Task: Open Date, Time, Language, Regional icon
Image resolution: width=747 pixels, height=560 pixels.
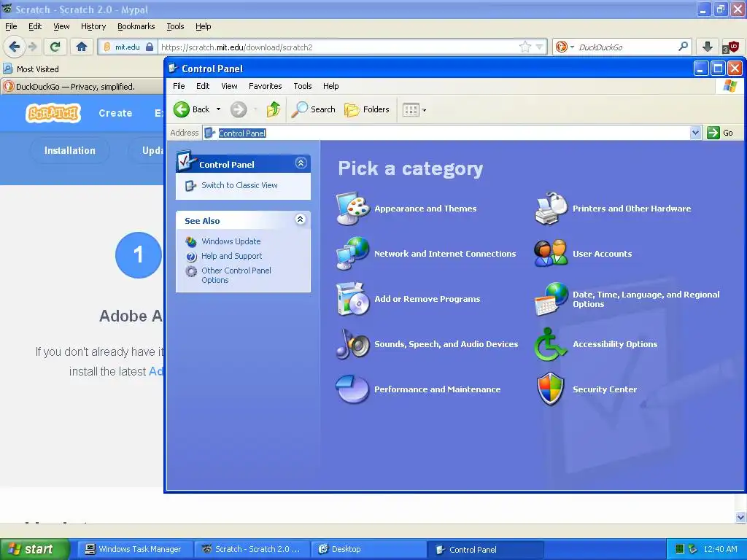Action: click(551, 299)
